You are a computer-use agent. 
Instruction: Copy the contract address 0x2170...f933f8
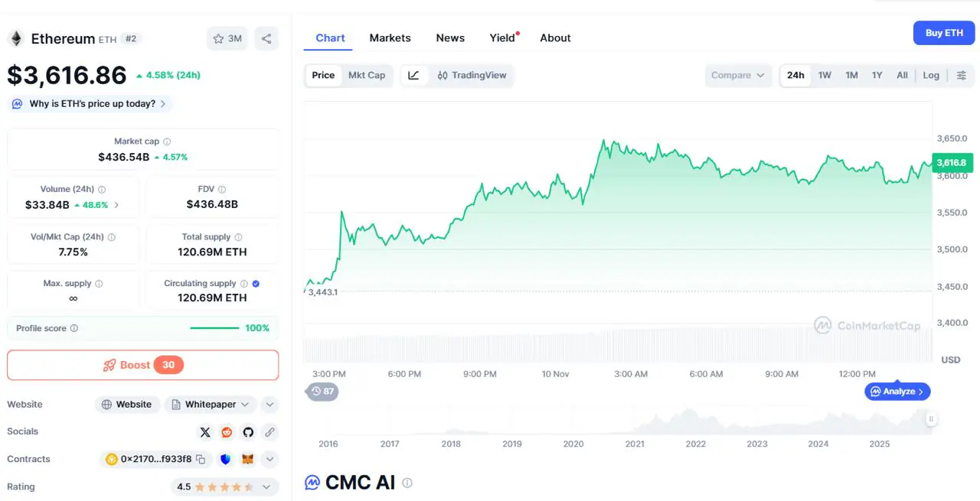pos(201,460)
